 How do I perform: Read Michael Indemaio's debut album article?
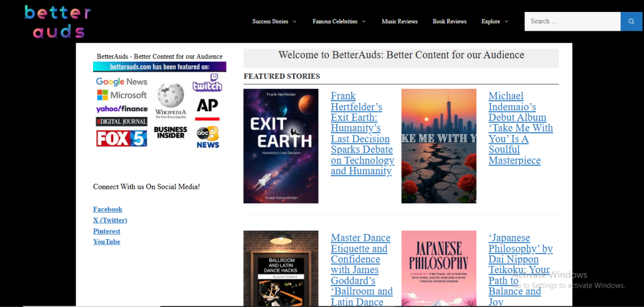[x=520, y=128]
